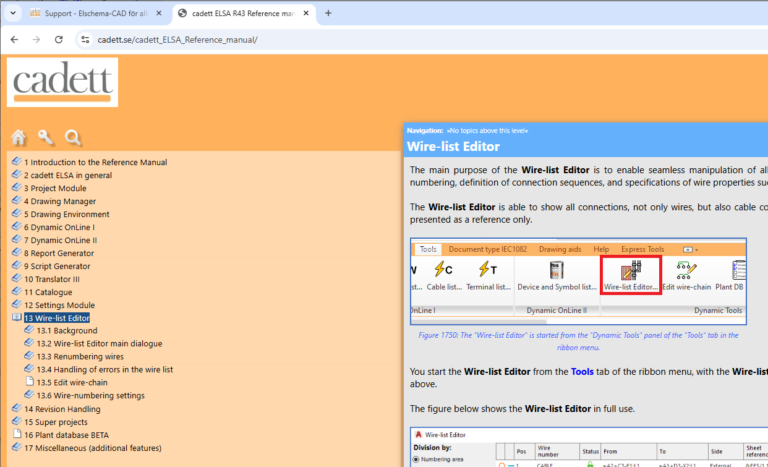The height and width of the screenshot is (467, 768).
Task: Open the tab search dropdown arrow
Action: [13, 13]
